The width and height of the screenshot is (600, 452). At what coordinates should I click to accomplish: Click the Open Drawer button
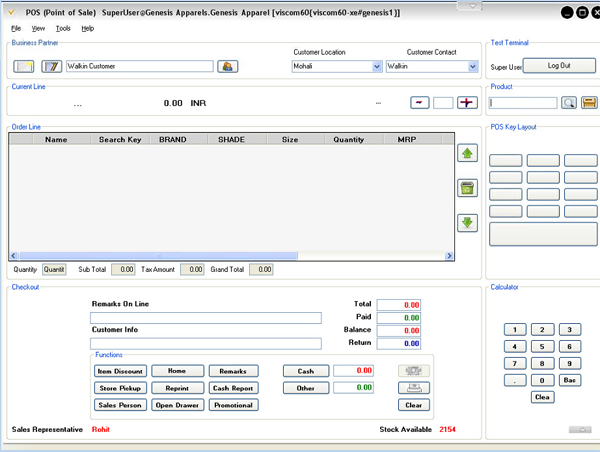(177, 405)
